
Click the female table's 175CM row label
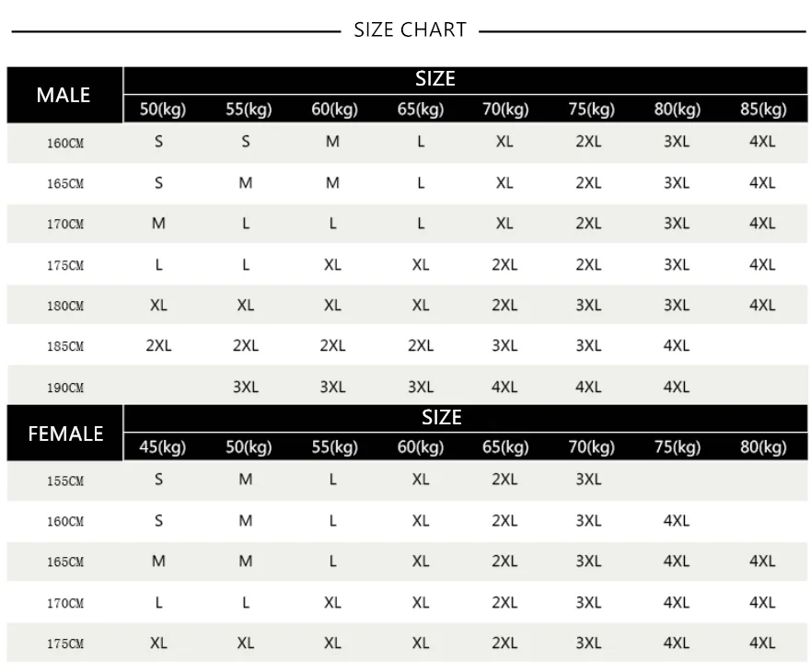pos(65,644)
